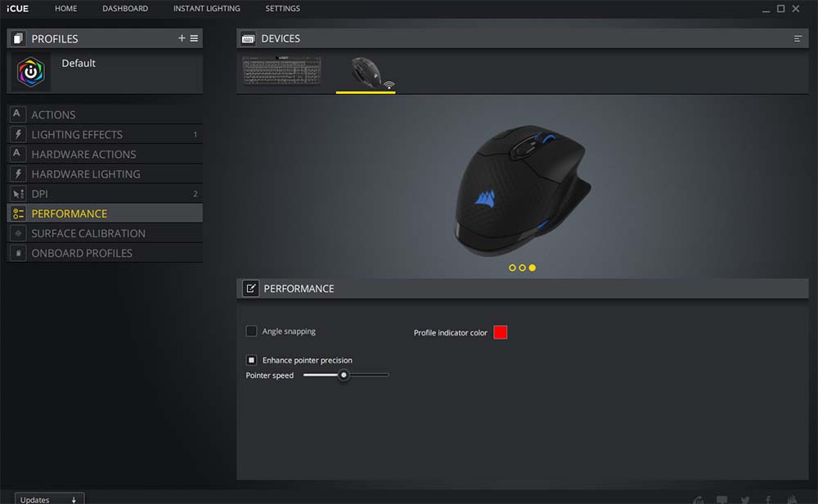
Task: Expand the Lighting Effects section
Action: [77, 135]
